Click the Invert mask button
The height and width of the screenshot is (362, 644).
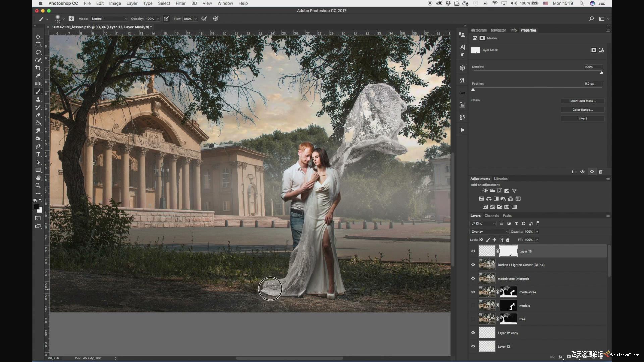point(583,118)
